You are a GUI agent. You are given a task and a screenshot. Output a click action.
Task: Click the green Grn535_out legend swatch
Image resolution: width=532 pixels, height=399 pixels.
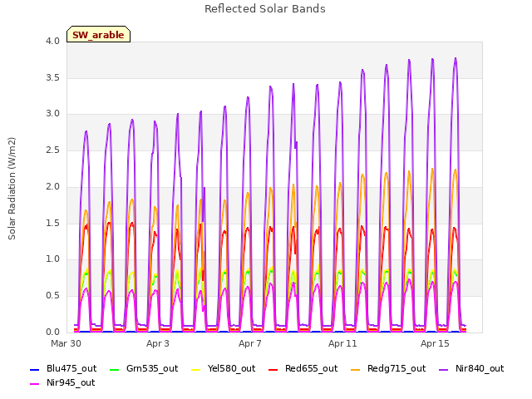pos(115,369)
